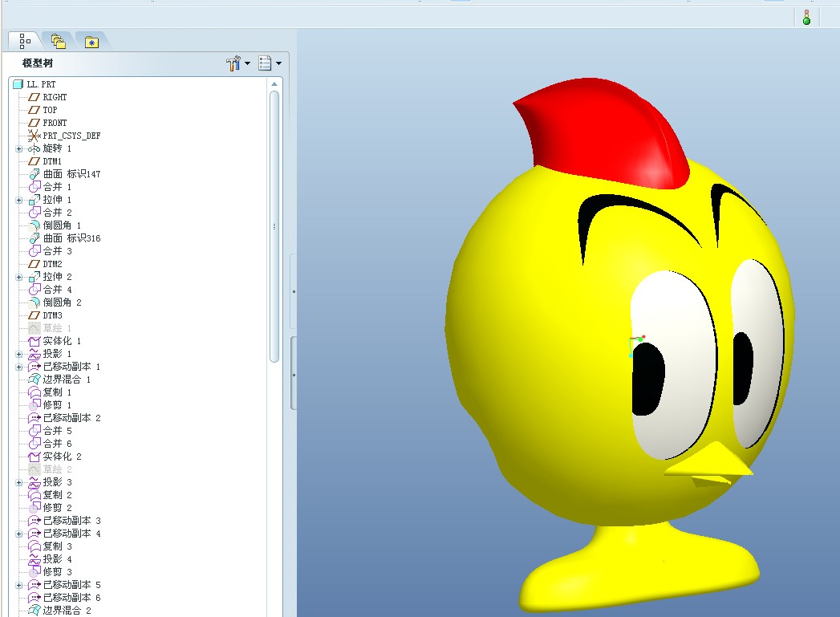
Task: Switch to the Folder Browser tab
Action: coord(58,41)
